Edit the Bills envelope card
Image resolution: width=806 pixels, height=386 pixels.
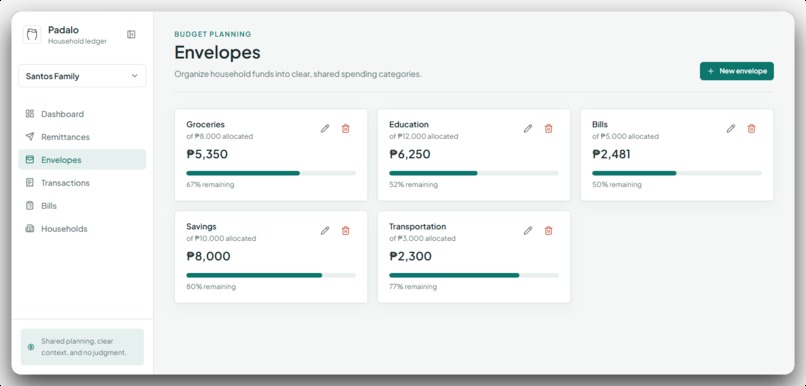pyautogui.click(x=731, y=128)
